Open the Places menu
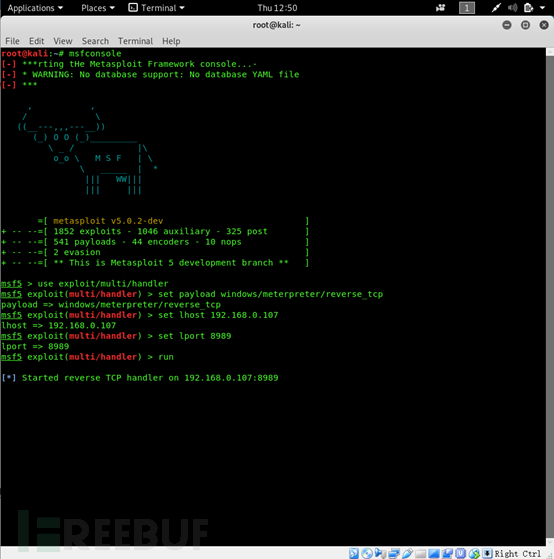Image resolution: width=554 pixels, height=559 pixels. (x=98, y=8)
